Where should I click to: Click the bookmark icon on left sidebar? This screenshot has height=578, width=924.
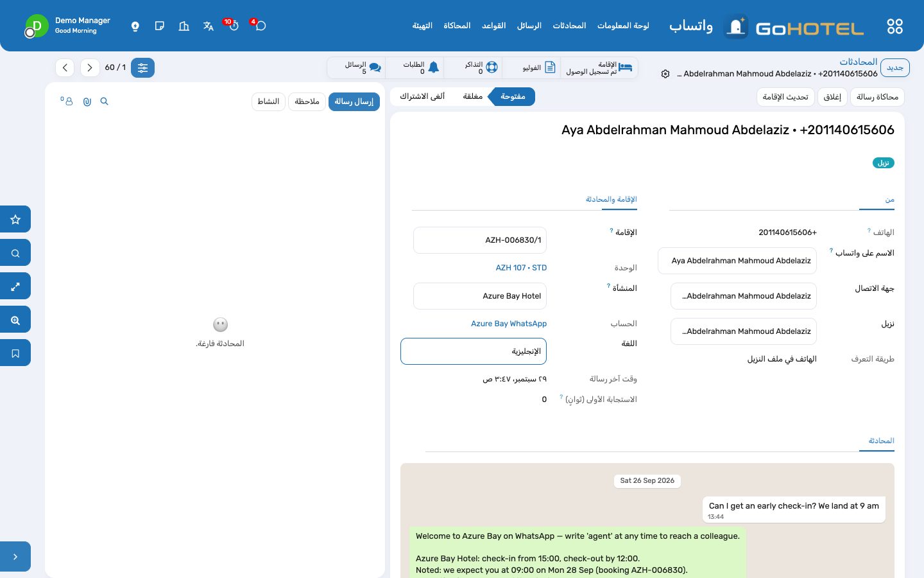point(15,353)
